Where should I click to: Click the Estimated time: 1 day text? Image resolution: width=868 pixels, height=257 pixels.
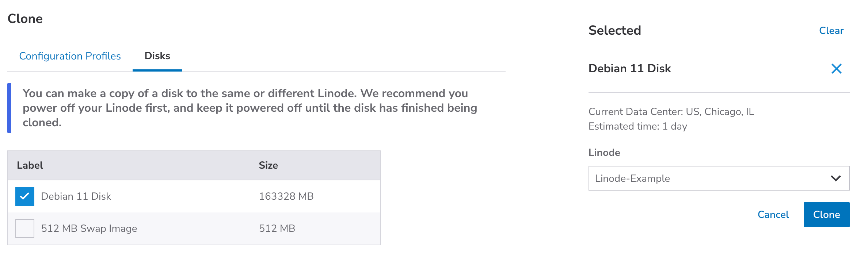point(637,126)
